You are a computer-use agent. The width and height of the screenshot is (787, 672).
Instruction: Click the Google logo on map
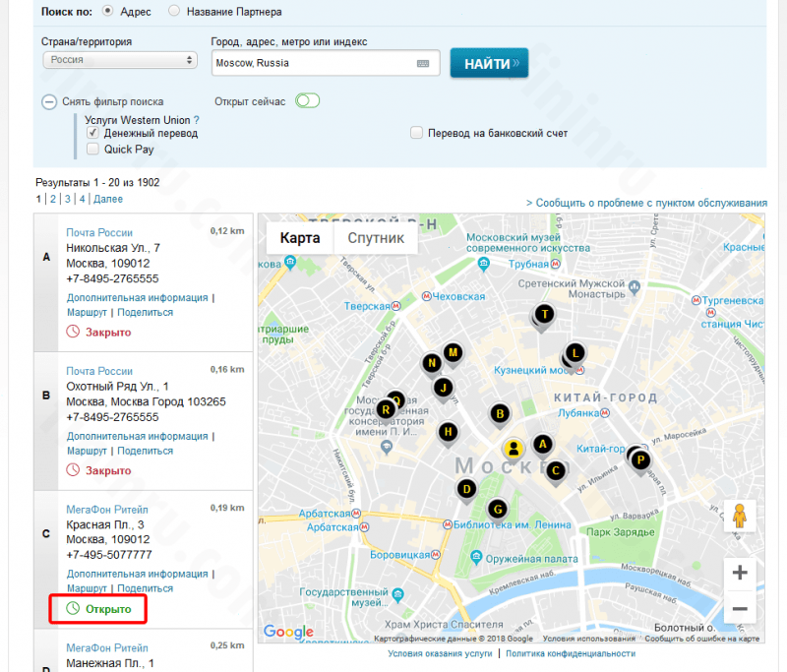[x=288, y=632]
